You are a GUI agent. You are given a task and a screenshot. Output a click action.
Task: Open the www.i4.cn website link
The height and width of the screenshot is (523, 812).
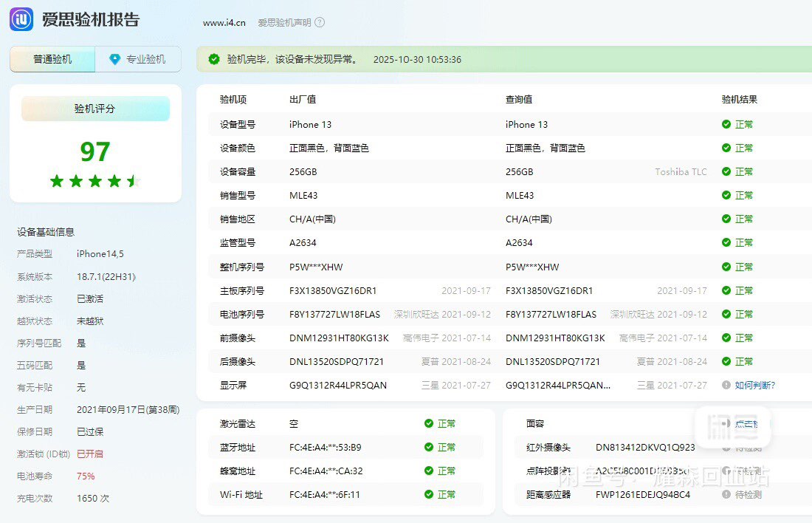coord(224,22)
